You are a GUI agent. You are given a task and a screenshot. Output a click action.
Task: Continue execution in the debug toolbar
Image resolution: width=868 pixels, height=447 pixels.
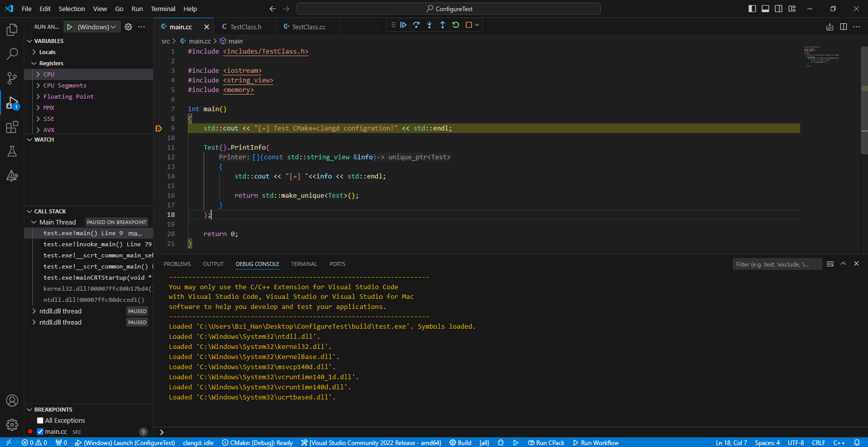click(403, 25)
